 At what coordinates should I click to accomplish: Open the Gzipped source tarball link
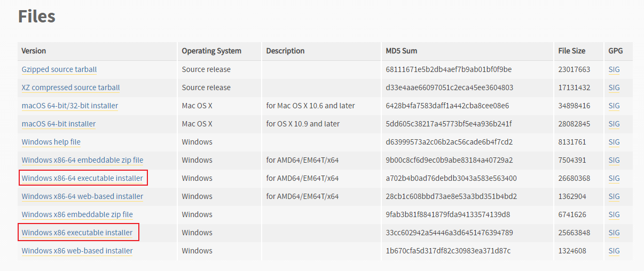[59, 69]
